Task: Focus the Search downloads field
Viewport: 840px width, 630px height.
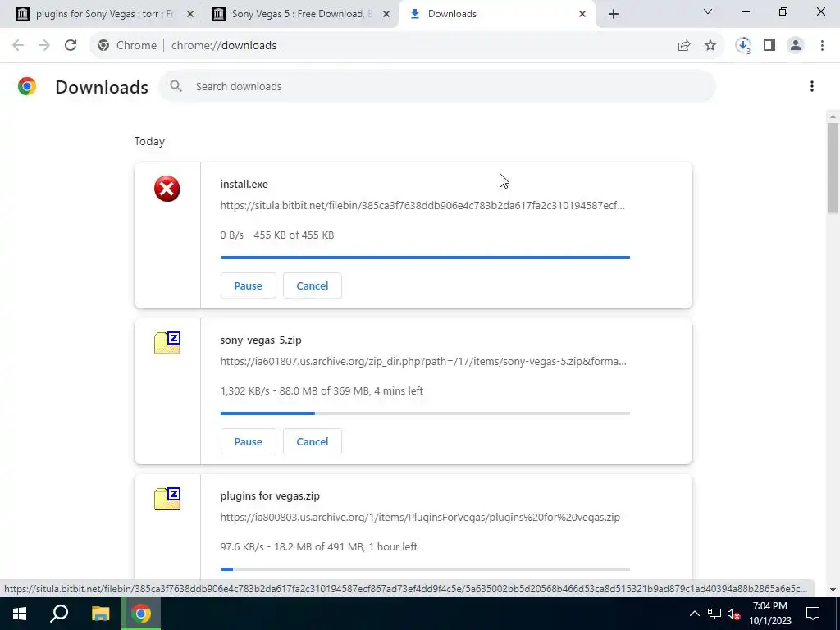Action: click(436, 86)
